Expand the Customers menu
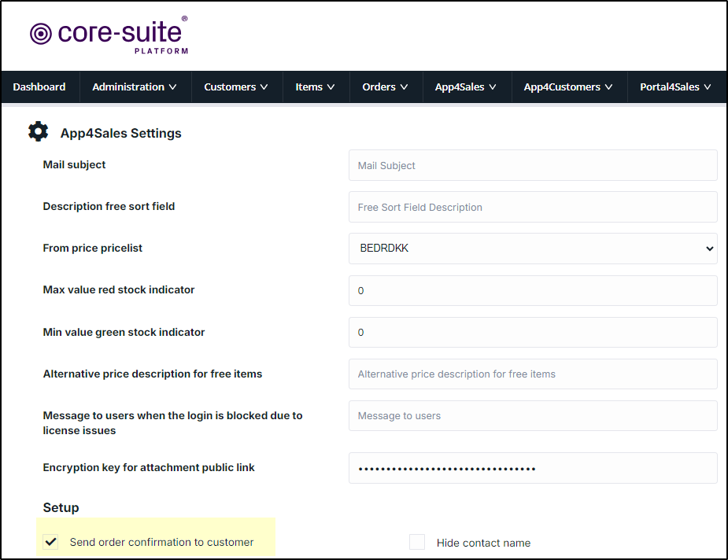The height and width of the screenshot is (560, 728). [236, 87]
